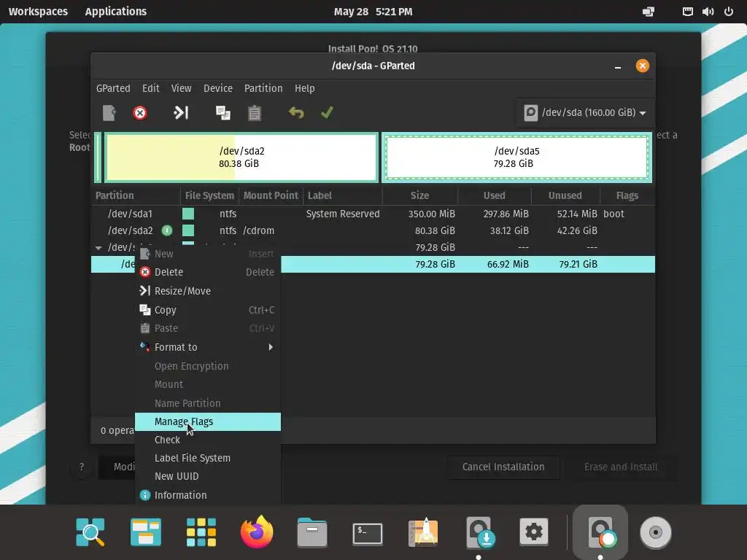This screenshot has height=560, width=747.
Task: Choose Copy in the context menu
Action: pos(208,310)
